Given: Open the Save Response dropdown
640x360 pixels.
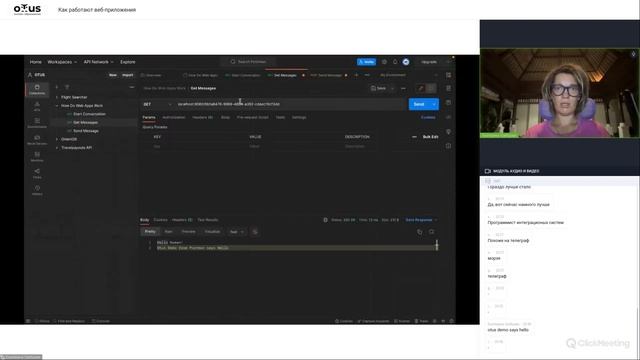Looking at the screenshot, I should pyautogui.click(x=421, y=220).
